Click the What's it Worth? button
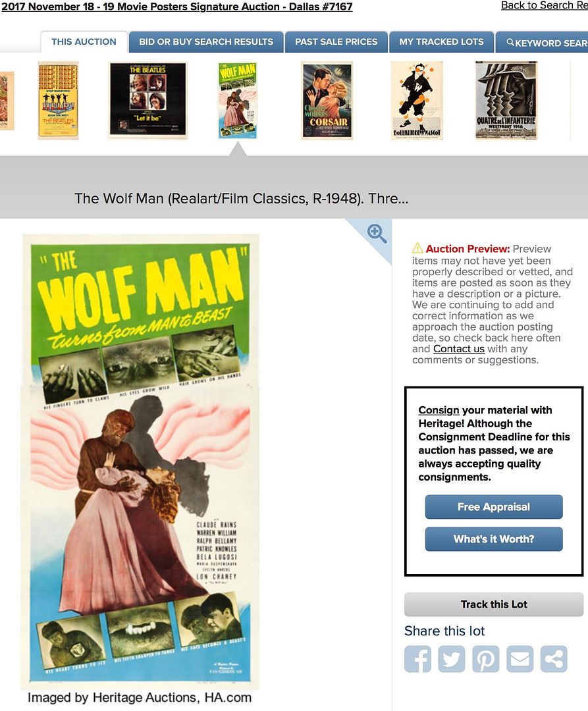The height and width of the screenshot is (711, 588). 494,539
